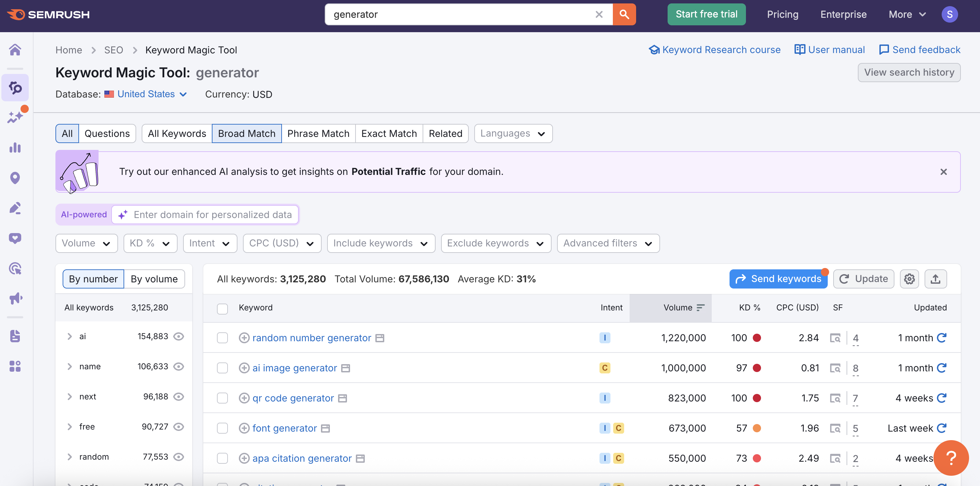Toggle the eye icon for the name group
The image size is (980, 486).
178,366
